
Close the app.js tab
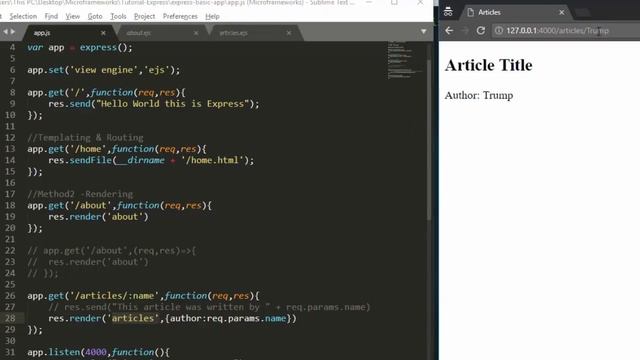[103, 33]
